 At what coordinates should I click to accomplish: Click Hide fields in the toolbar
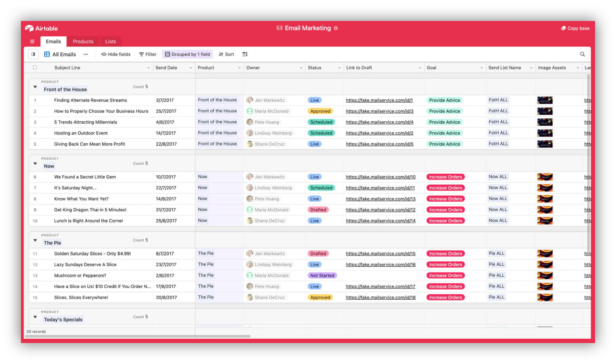point(116,54)
